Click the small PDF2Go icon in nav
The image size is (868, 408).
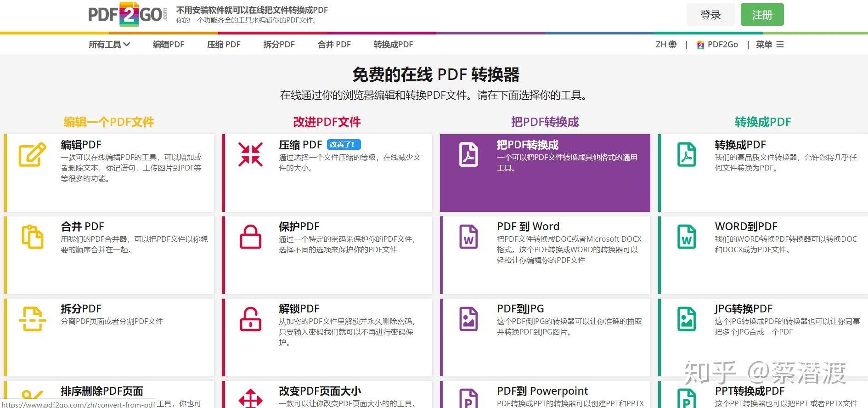700,45
